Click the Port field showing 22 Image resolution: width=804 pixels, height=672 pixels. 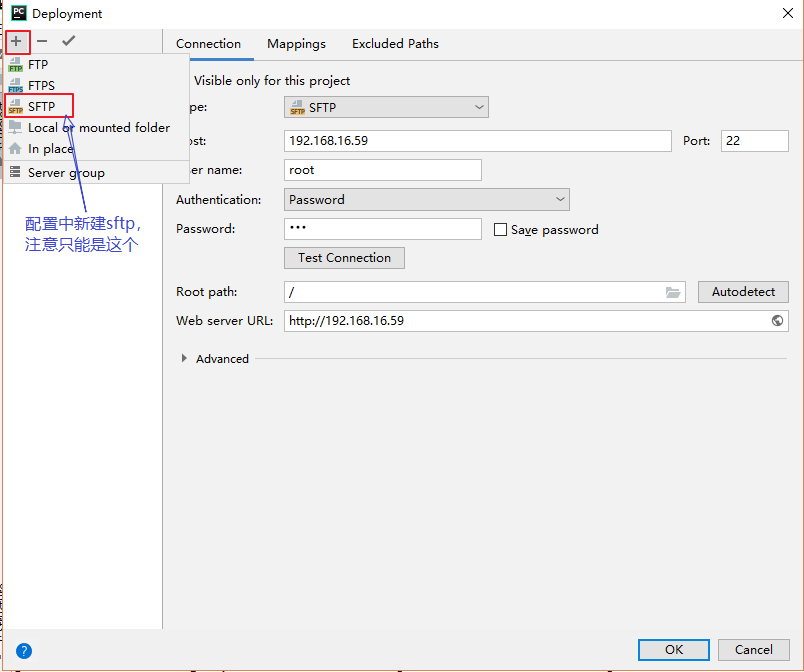tap(754, 141)
